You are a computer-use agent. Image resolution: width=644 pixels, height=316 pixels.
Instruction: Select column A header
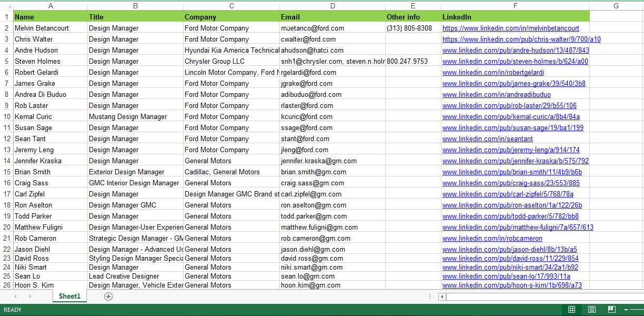(x=51, y=6)
